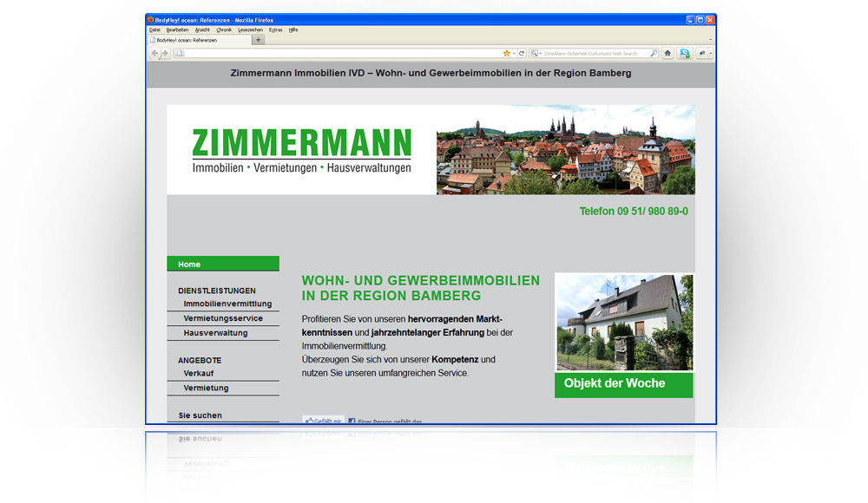Image resolution: width=868 pixels, height=503 pixels.
Task: Open a new tab with plus button
Action: (258, 40)
